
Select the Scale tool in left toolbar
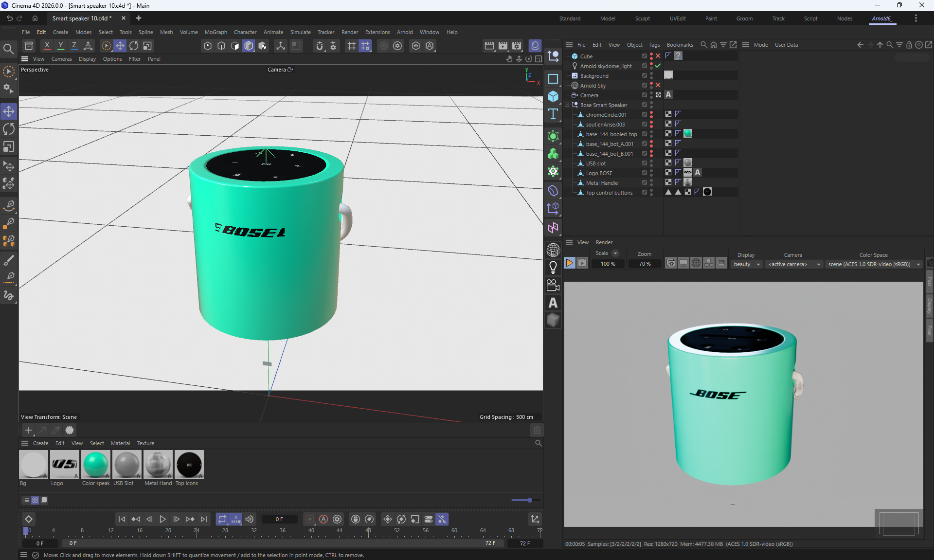point(9,146)
